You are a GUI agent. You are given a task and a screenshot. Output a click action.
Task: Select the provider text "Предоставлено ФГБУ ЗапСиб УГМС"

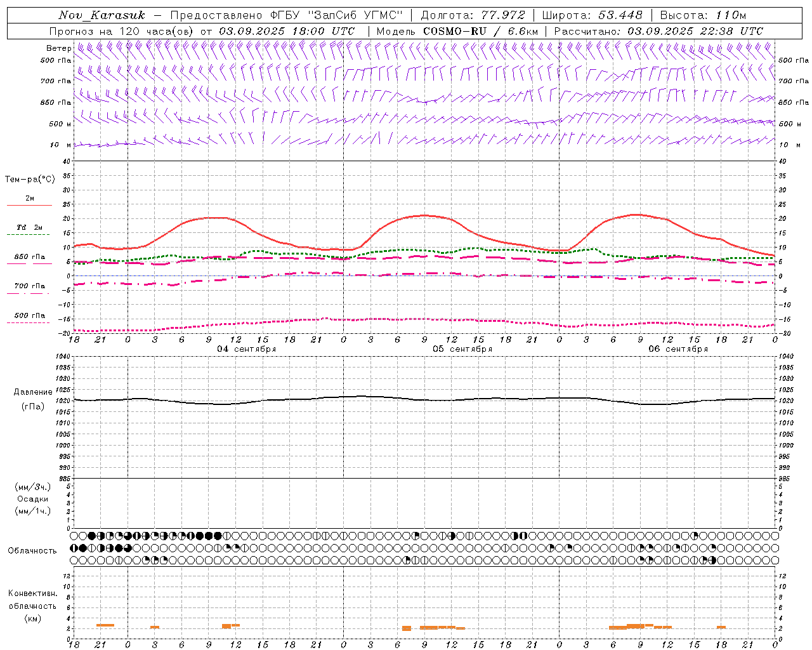click(x=287, y=15)
